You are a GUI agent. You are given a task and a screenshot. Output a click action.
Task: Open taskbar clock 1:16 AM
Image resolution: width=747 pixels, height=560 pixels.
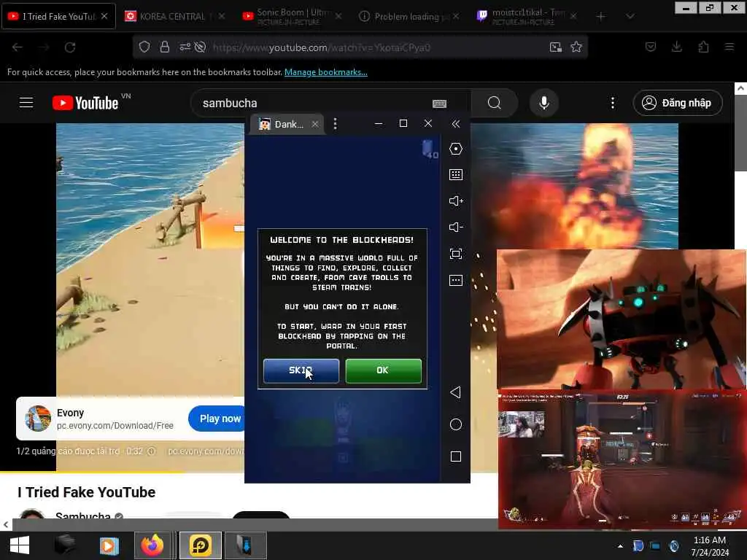click(x=710, y=546)
